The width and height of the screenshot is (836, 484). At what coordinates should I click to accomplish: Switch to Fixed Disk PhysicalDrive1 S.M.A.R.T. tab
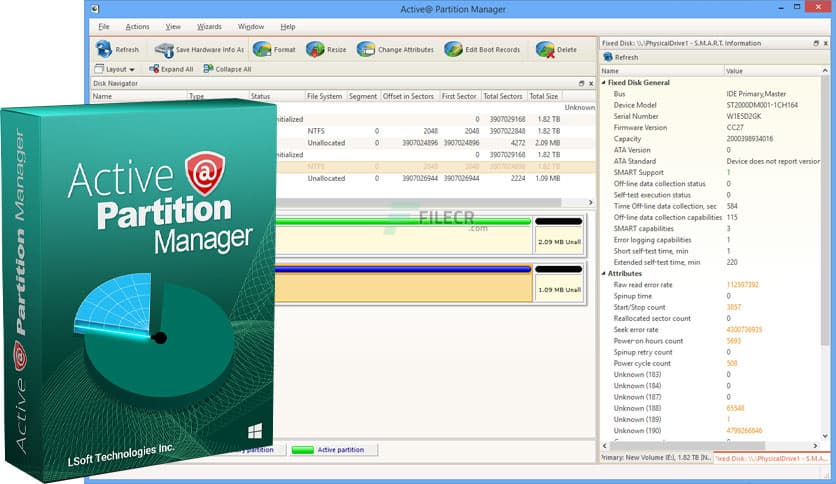click(771, 458)
